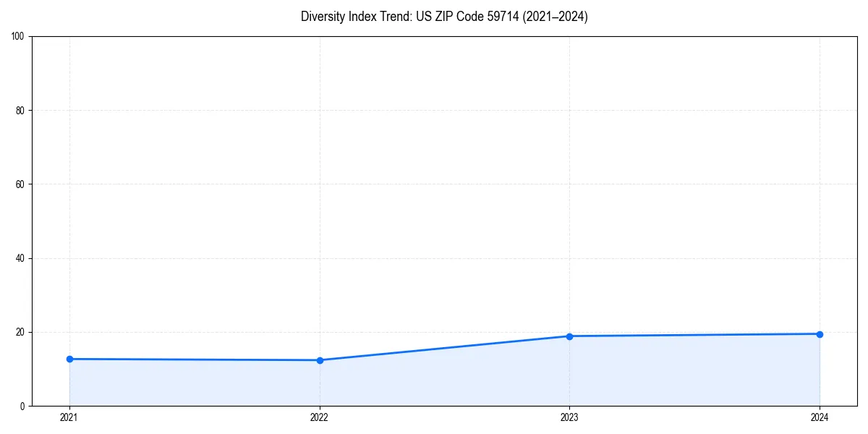Viewport: 868px width, 434px height.
Task: Select the 2021 x-axis label
Action: (69, 417)
